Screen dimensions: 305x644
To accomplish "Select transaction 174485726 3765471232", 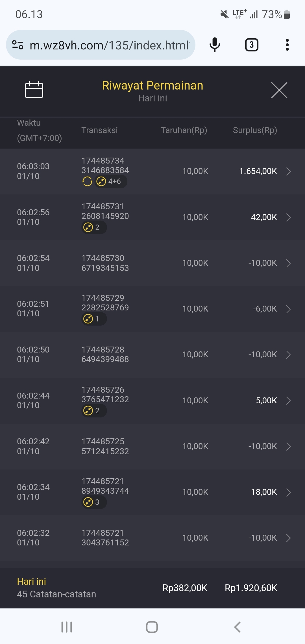I will click(x=105, y=395).
